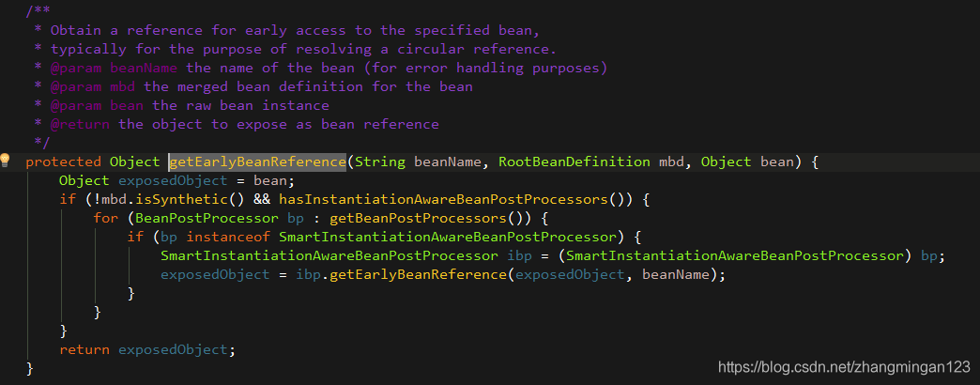Place cursor on return exposedObject statement

(147, 350)
